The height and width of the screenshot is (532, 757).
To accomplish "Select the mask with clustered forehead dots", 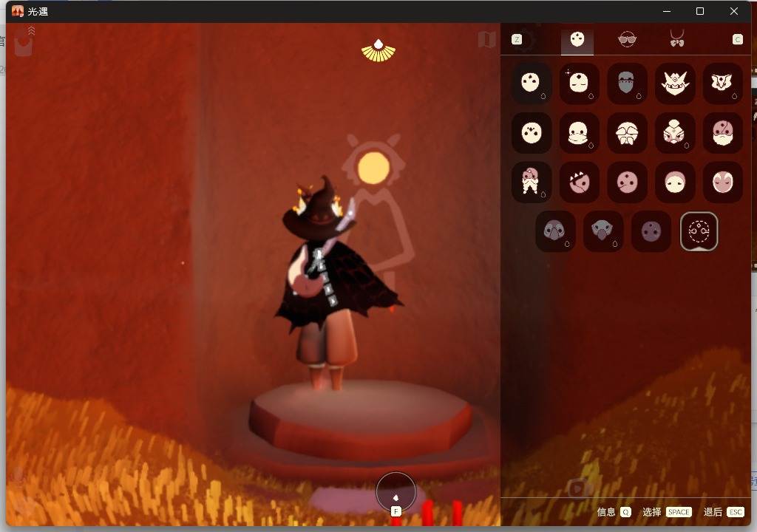I will pyautogui.click(x=531, y=133).
